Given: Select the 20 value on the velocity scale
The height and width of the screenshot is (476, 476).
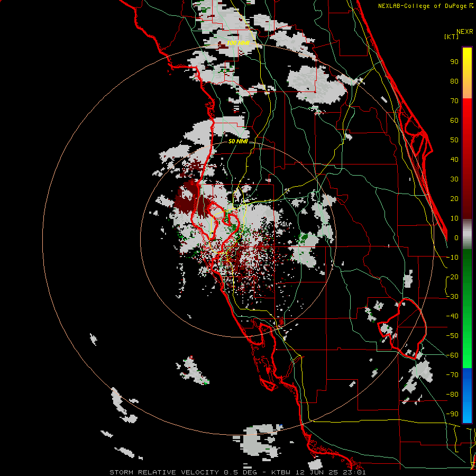Looking at the screenshot, I should tap(454, 198).
